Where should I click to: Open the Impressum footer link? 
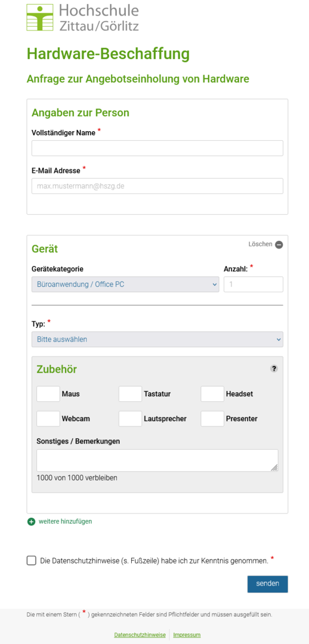click(x=187, y=635)
